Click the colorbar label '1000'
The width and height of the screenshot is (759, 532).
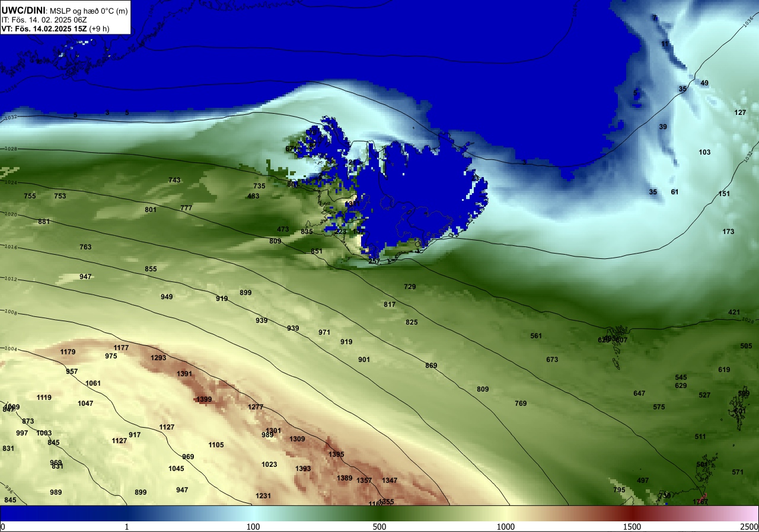point(506,527)
